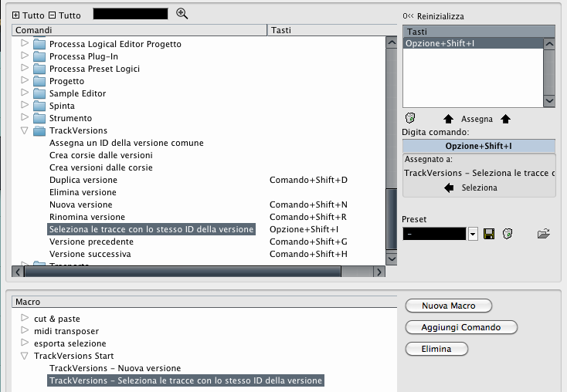Click the Nuova Macro button

tap(449, 306)
